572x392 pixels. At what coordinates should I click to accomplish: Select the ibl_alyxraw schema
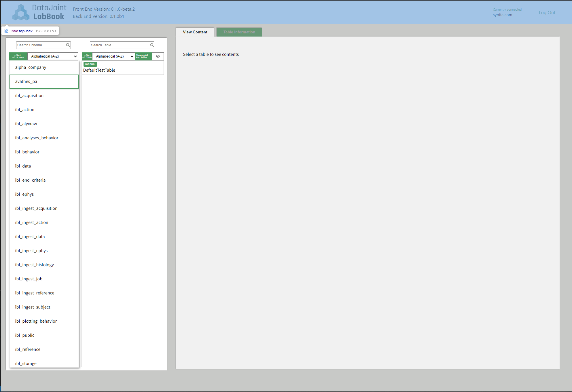[x=44, y=124]
